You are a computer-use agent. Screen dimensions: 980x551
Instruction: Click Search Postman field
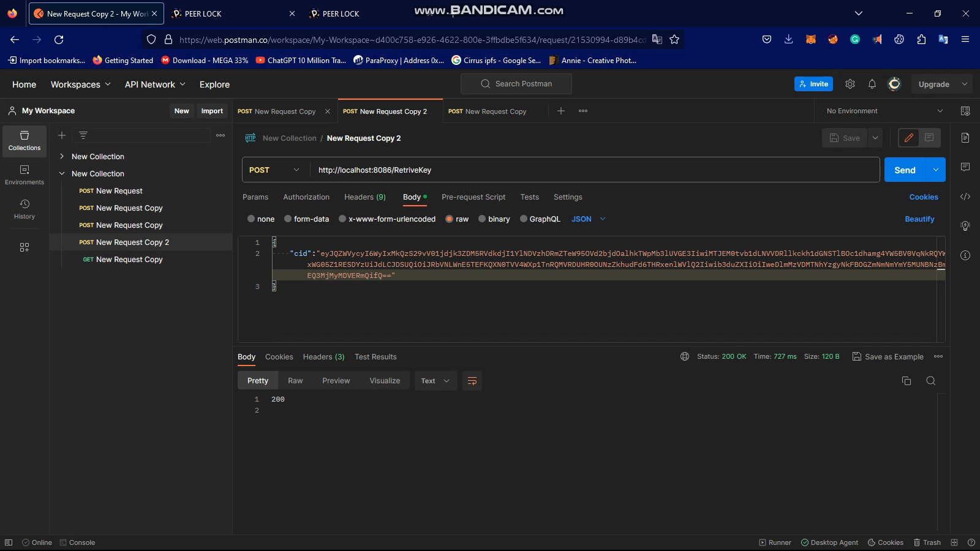[516, 84]
